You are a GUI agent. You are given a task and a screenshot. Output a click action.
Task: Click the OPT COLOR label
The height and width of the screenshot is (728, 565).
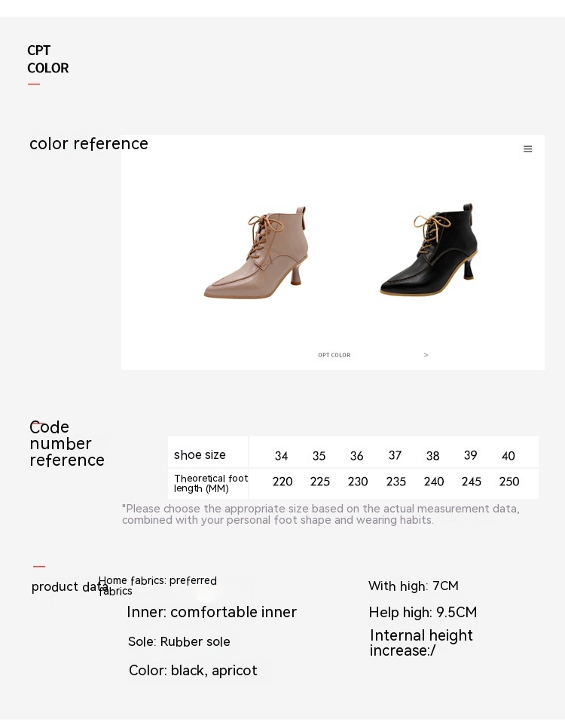coord(334,355)
